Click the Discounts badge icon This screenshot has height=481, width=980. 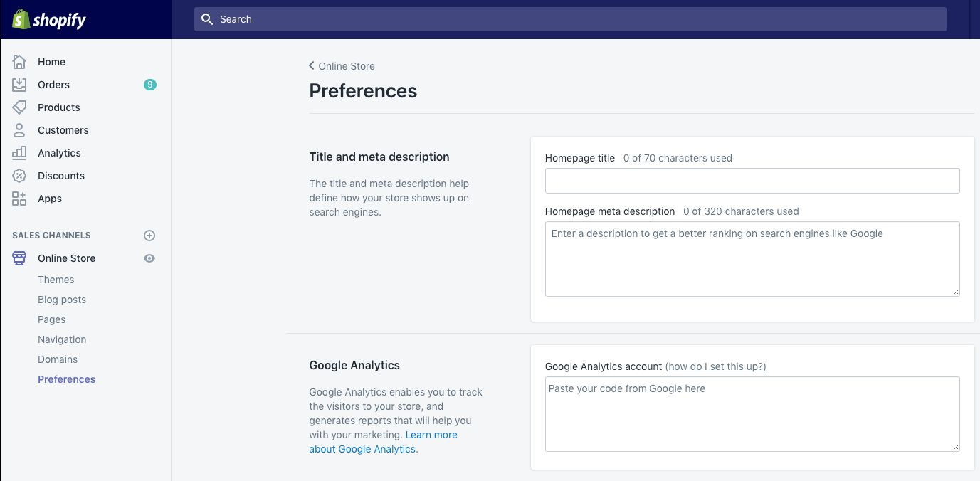(19, 176)
